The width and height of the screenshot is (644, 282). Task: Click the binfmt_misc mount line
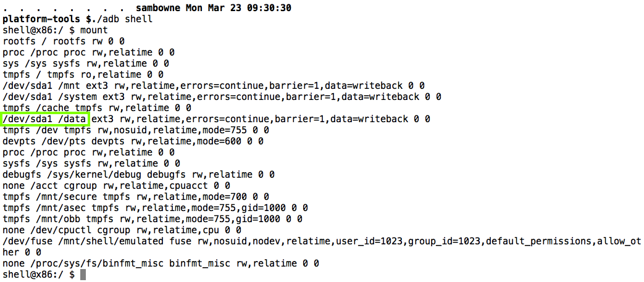161,263
